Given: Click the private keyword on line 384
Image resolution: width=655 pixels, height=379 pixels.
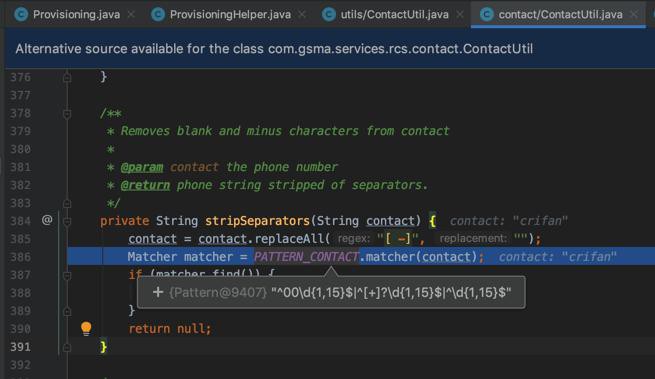Looking at the screenshot, I should 124,221.
